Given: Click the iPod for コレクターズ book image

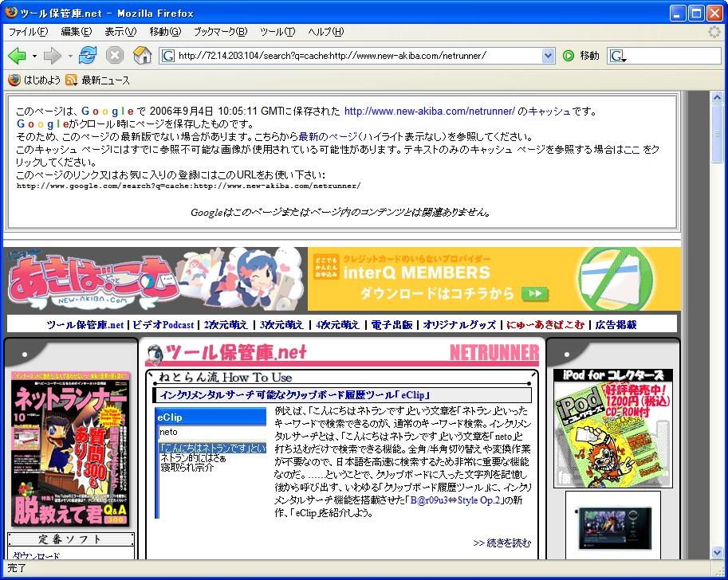Looking at the screenshot, I should 613,429.
